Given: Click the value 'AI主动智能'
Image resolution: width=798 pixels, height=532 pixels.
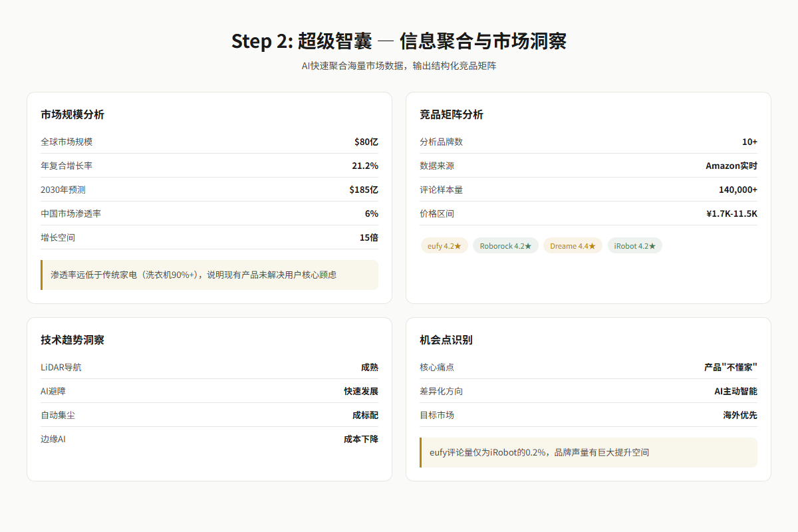Looking at the screenshot, I should (735, 391).
